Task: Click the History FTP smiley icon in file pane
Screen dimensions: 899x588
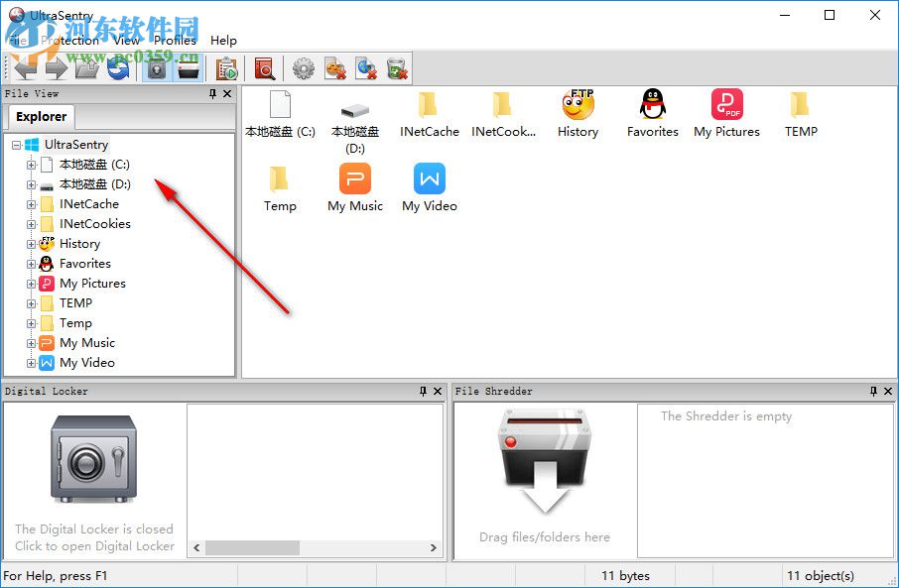Action: pyautogui.click(x=578, y=104)
